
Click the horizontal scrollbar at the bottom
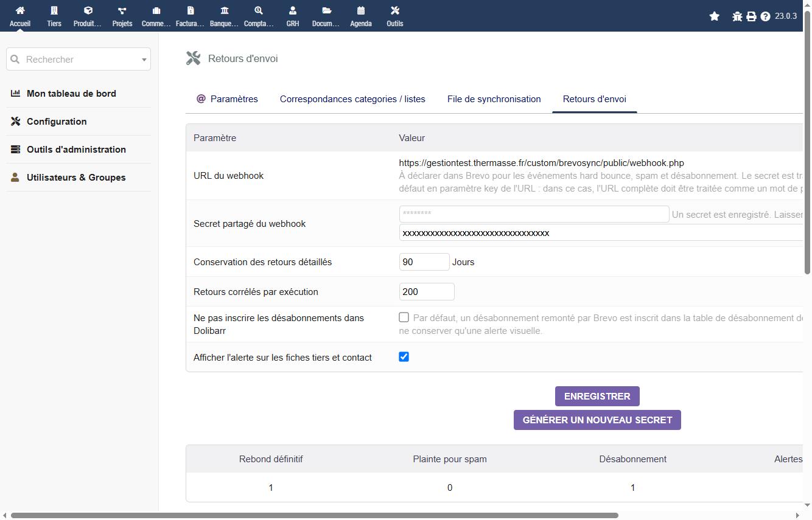tap(315, 515)
